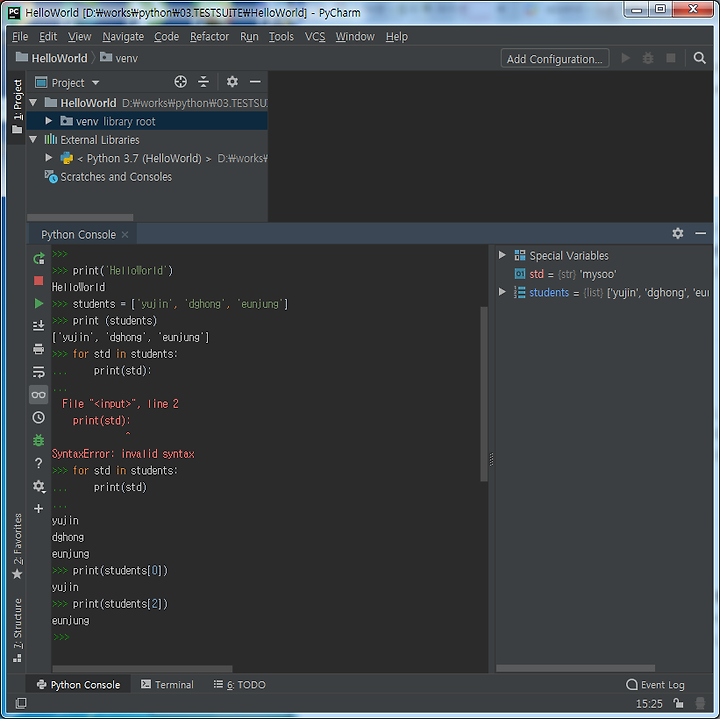This screenshot has width=720, height=719.
Task: Collapse External Libraries node
Action: pos(33,139)
